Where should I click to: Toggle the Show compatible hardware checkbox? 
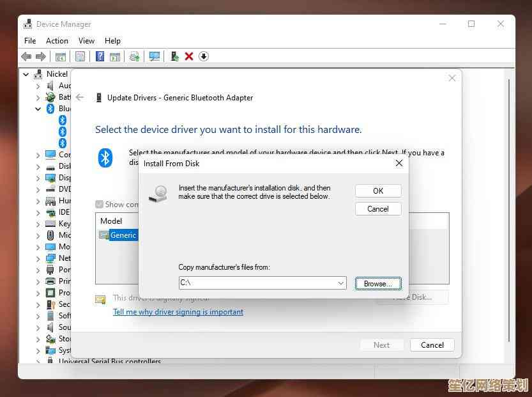coord(99,205)
